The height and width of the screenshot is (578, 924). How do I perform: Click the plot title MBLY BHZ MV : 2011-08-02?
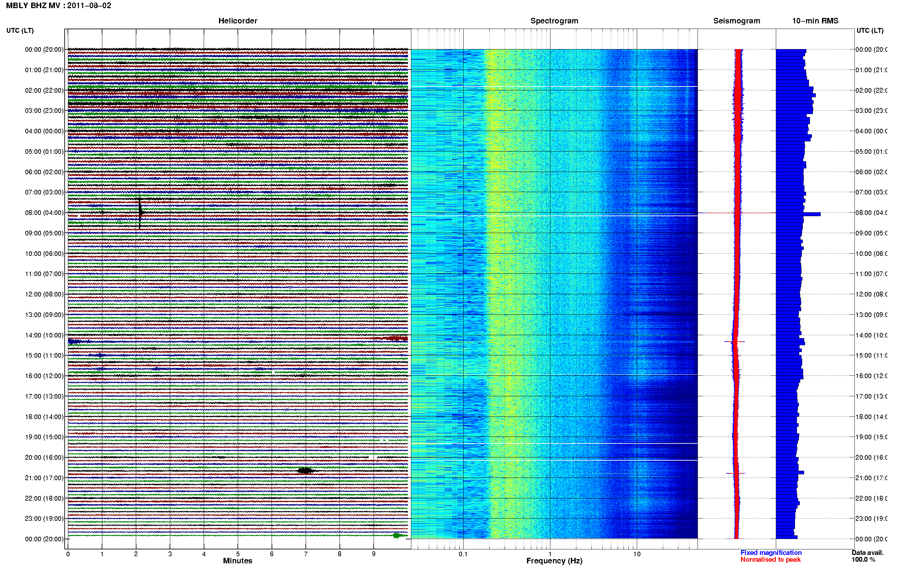point(58,6)
